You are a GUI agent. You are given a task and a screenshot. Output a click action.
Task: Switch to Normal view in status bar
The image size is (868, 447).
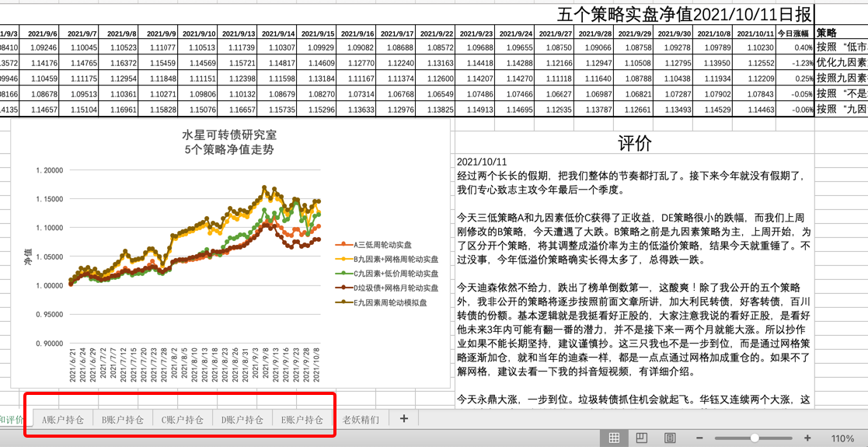pyautogui.click(x=614, y=438)
